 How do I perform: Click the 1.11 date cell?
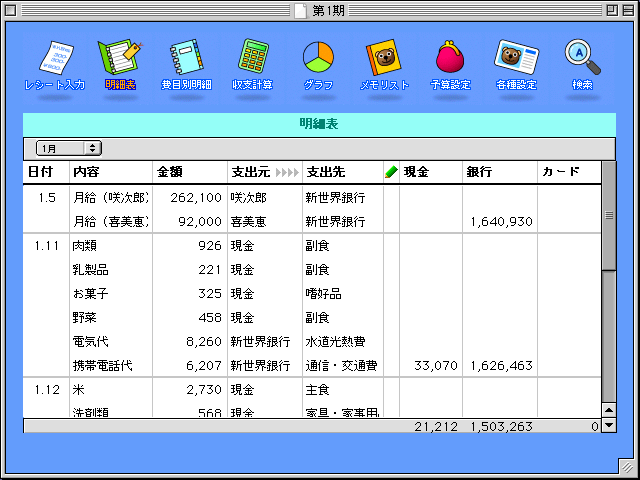tap(47, 246)
